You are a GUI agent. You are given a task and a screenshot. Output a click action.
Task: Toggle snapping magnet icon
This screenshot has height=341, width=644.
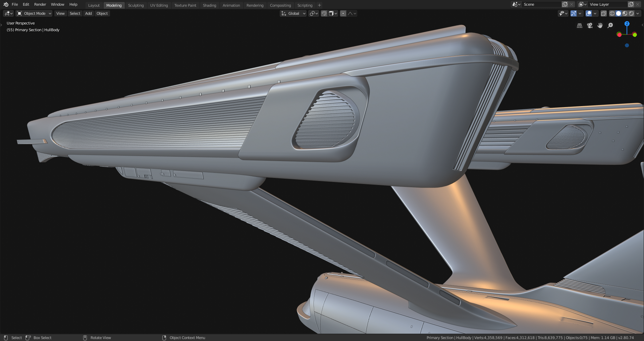(324, 13)
